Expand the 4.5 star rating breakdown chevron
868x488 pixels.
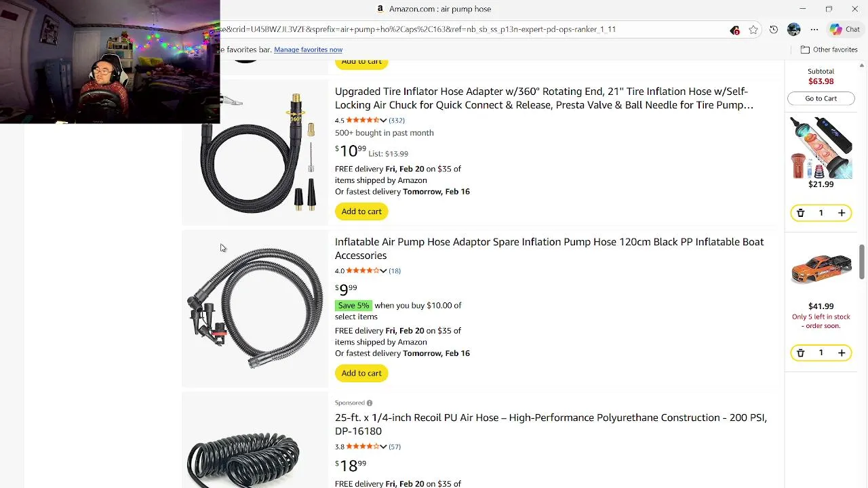tap(383, 121)
